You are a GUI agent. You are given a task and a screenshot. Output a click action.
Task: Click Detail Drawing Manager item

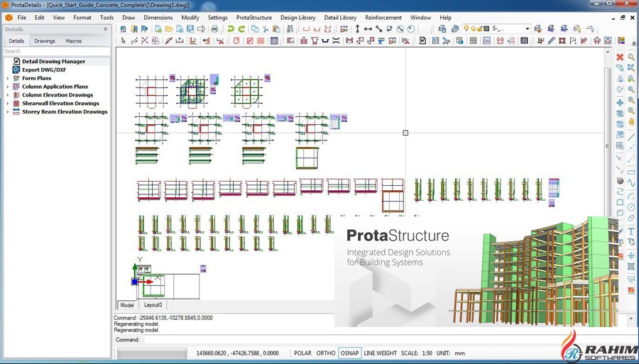[x=53, y=62]
